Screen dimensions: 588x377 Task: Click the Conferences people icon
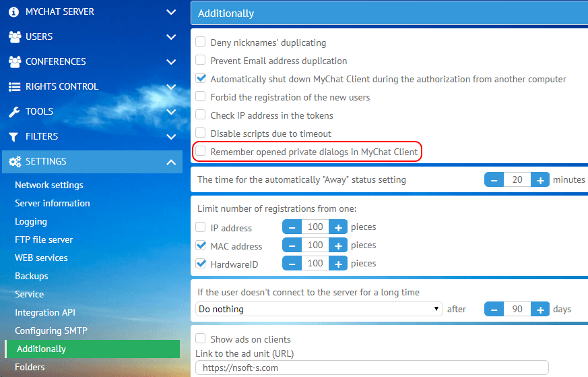coord(14,62)
